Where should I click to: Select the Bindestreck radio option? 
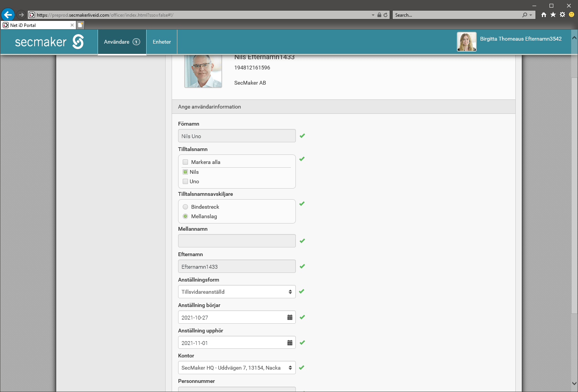coord(185,207)
